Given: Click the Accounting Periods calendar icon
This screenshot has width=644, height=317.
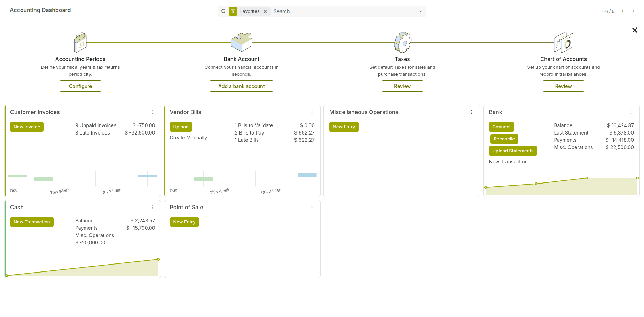Looking at the screenshot, I should point(80,43).
